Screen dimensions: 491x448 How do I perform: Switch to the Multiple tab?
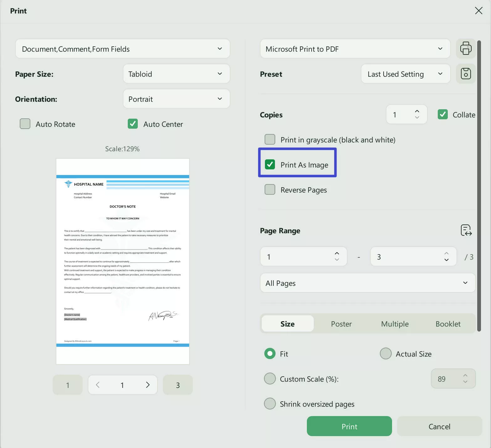point(395,323)
